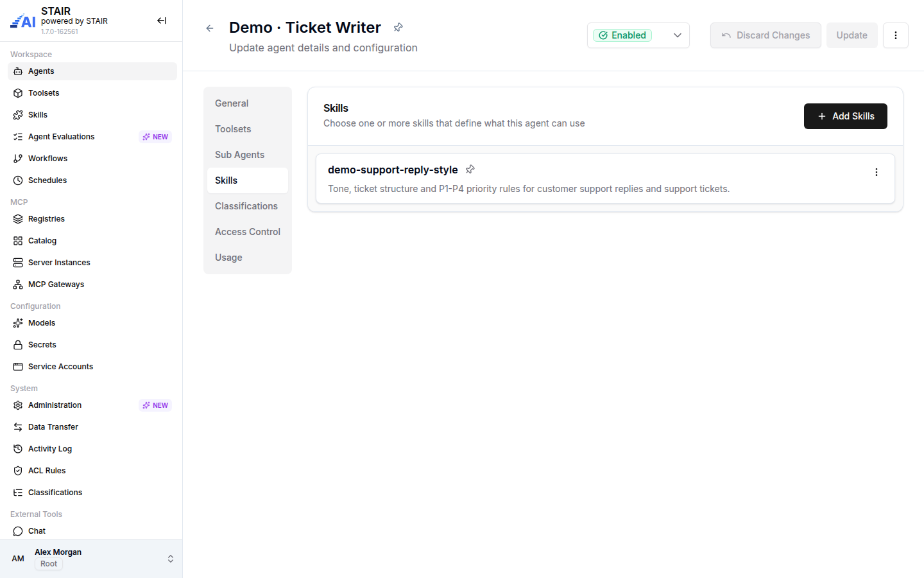The height and width of the screenshot is (578, 924).
Task: Collapse the sidebar with the arrow icon
Action: click(x=162, y=21)
